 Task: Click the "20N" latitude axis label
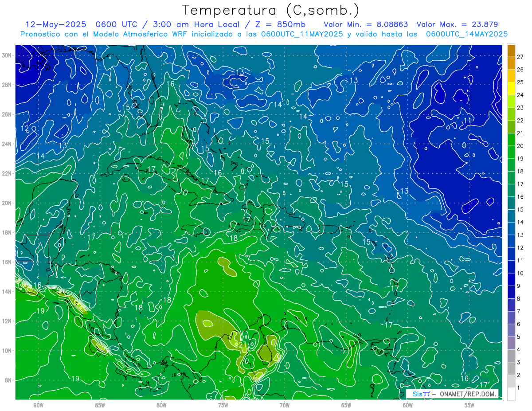click(7, 203)
